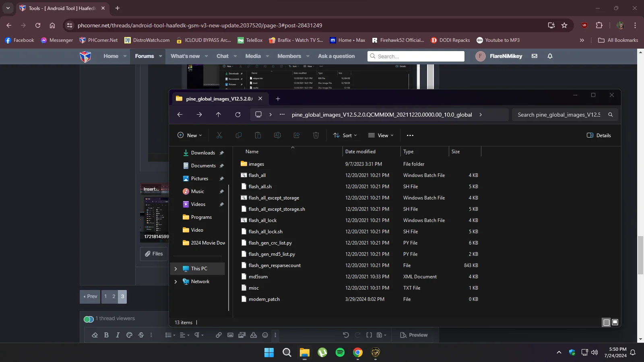Switch to large icons view layout
Image resolution: width=644 pixels, height=362 pixels.
(x=615, y=322)
